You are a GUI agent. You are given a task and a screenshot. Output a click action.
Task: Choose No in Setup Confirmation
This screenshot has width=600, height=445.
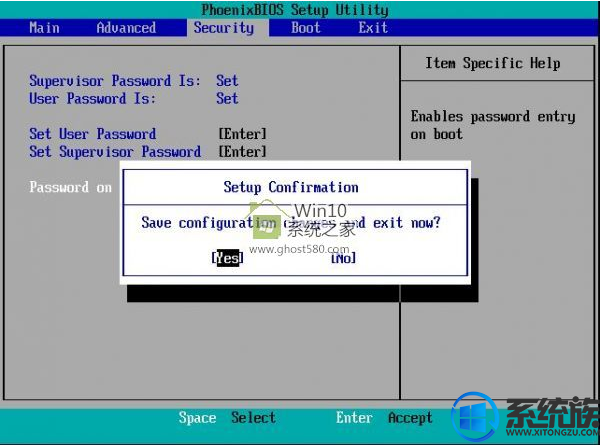[x=343, y=258]
